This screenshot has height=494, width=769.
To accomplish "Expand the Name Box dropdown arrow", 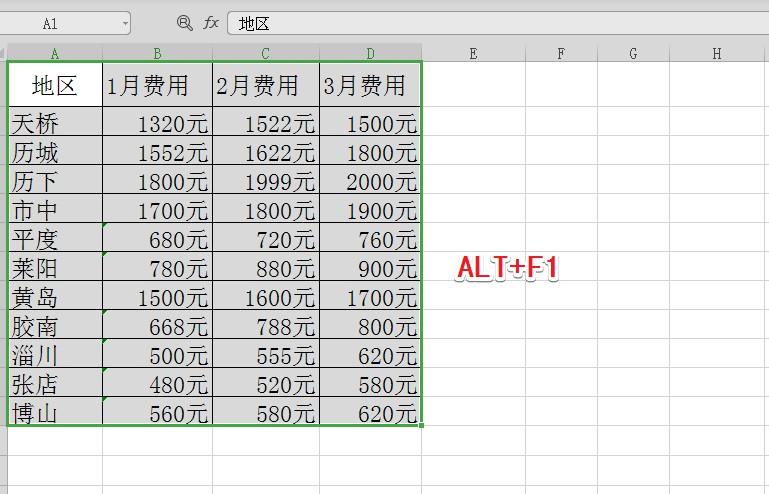I will pyautogui.click(x=126, y=23).
